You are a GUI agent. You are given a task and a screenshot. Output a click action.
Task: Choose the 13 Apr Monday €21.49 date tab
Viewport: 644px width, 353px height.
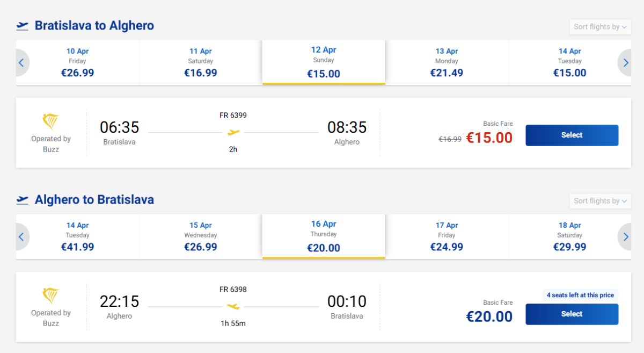(x=447, y=62)
